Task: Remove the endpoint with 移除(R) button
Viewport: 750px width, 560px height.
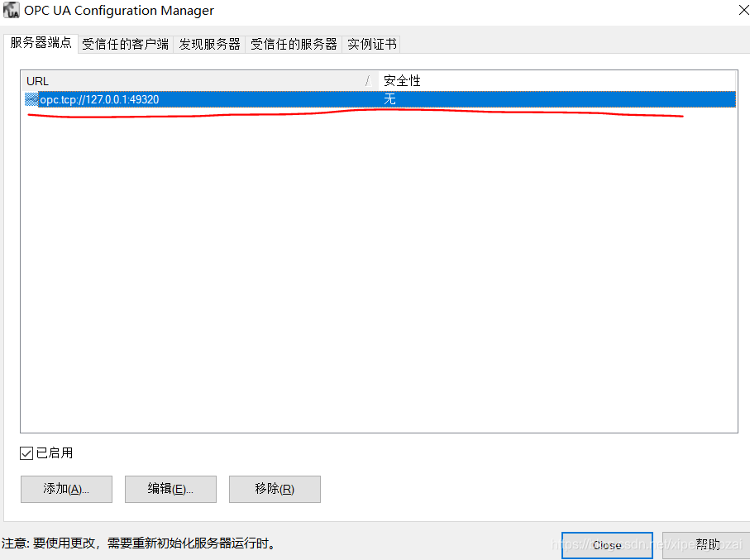Action: point(275,489)
